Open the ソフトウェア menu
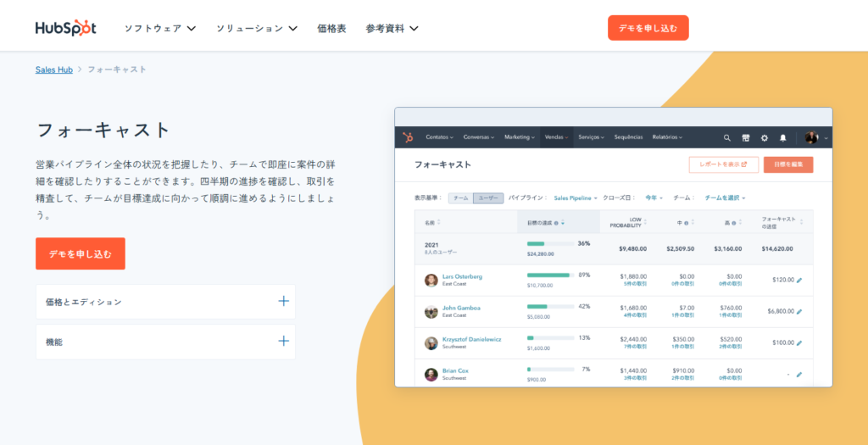868x445 pixels. [160, 28]
